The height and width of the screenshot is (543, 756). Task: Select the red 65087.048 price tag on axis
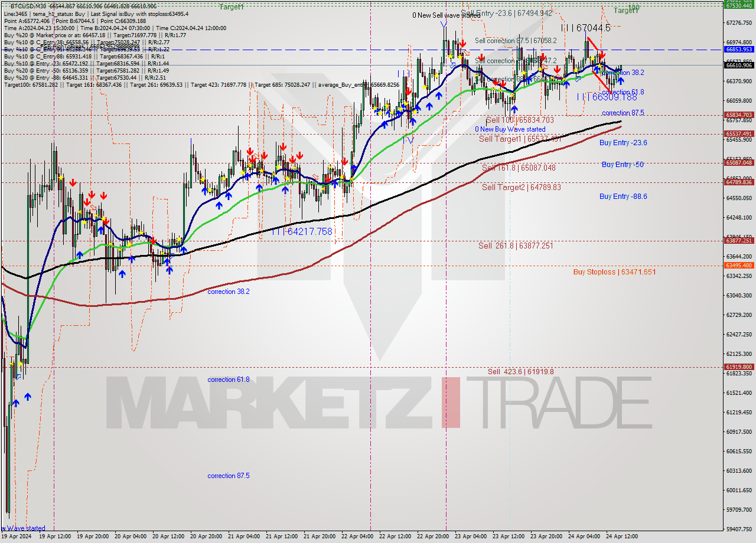pyautogui.click(x=739, y=162)
